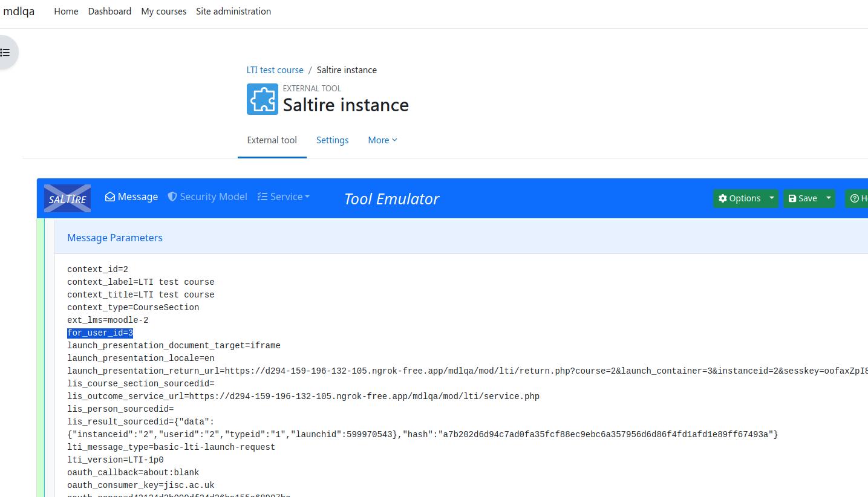Click the lti_message_type=basic-lti-launch-request line
The height and width of the screenshot is (497, 868).
(171, 447)
